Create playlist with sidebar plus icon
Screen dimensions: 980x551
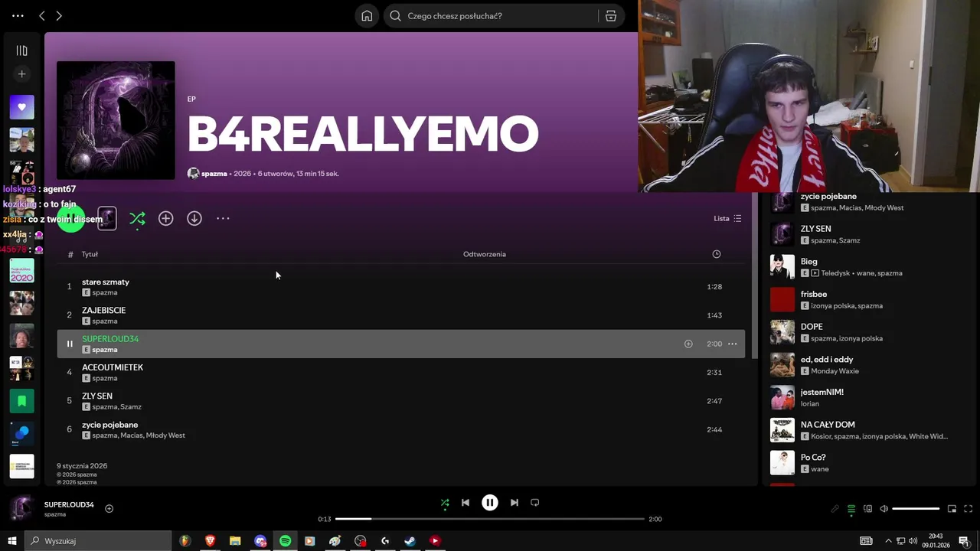21,74
